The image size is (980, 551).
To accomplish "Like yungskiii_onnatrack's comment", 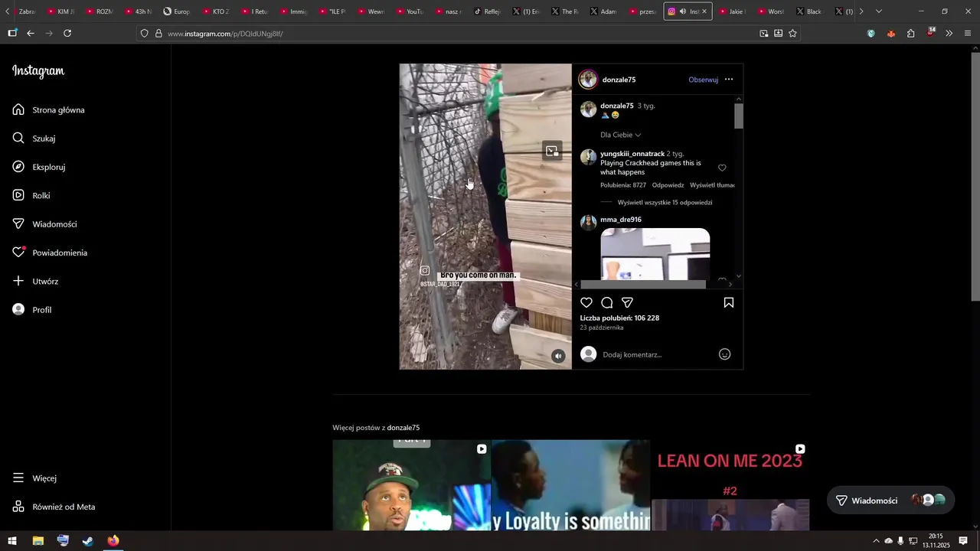I will [722, 168].
